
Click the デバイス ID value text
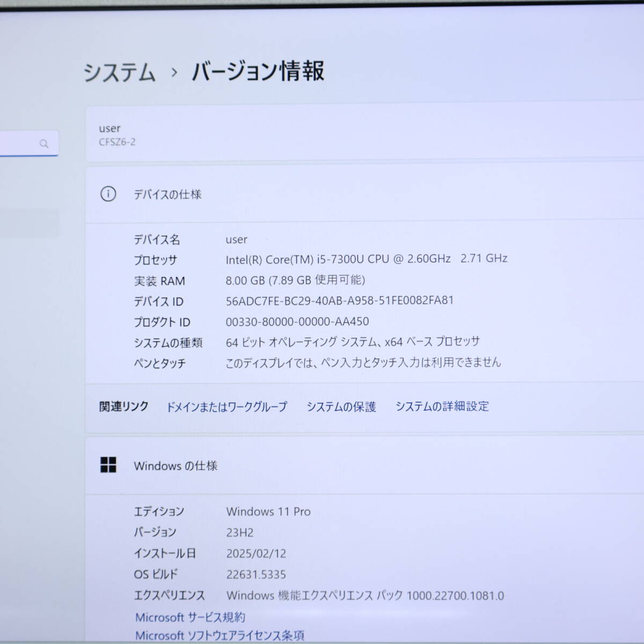339,301
